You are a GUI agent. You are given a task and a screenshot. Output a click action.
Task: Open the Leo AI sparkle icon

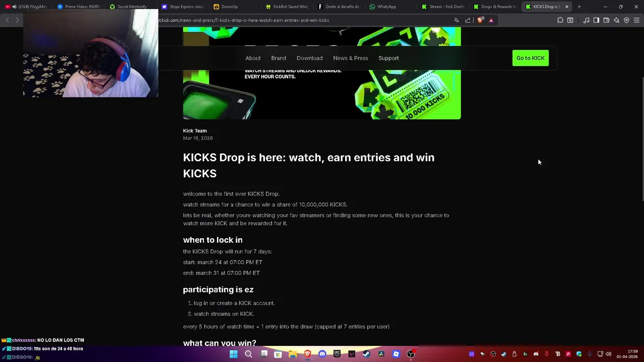(616, 20)
